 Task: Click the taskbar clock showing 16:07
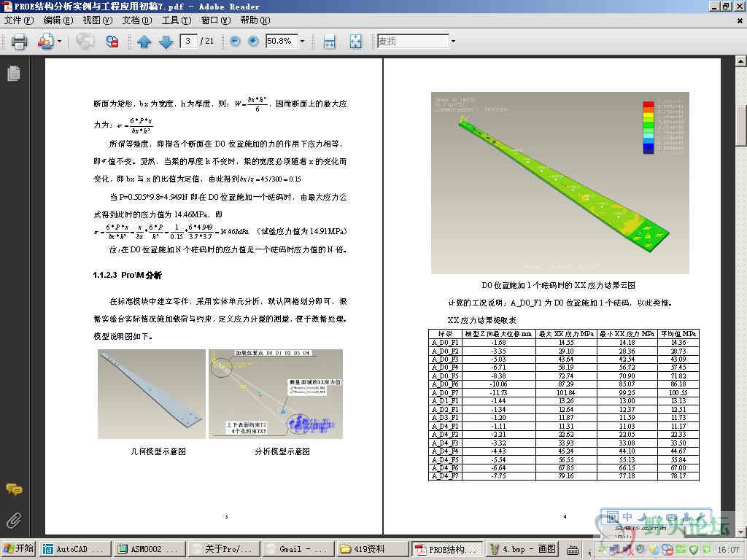(x=729, y=550)
